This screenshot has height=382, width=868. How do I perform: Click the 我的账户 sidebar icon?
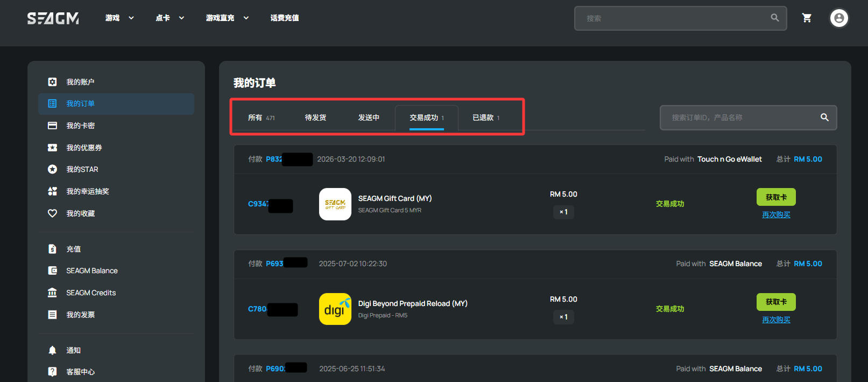(x=52, y=82)
